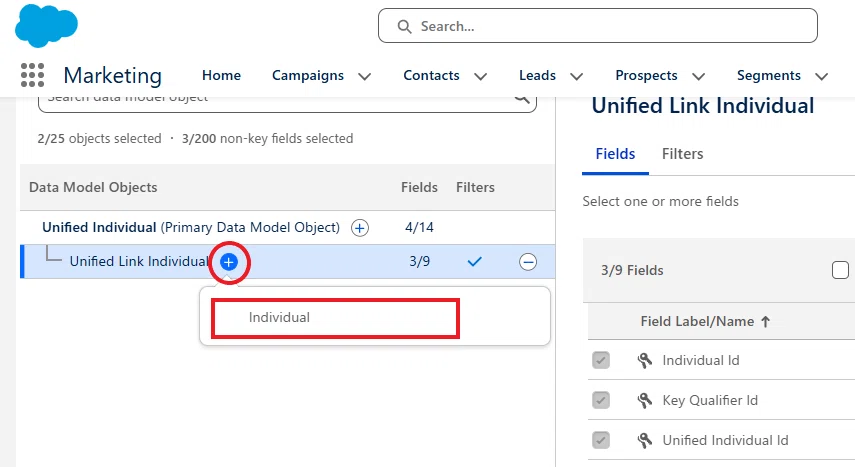
Task: Switch to the Filters tab
Action: point(682,154)
